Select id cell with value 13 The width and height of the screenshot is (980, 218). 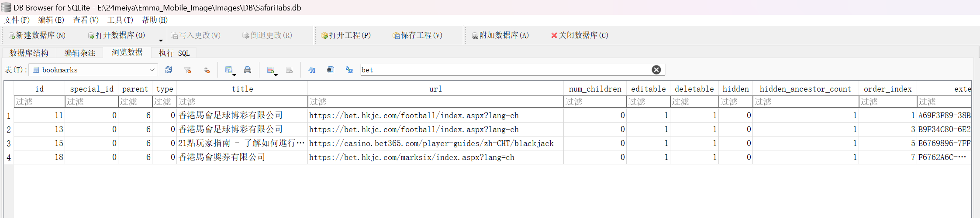[39, 129]
